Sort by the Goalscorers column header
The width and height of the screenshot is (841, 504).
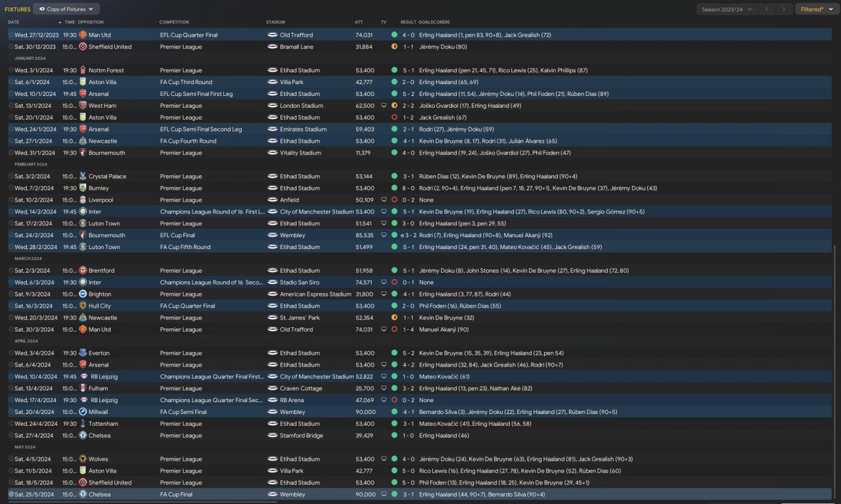pos(434,22)
